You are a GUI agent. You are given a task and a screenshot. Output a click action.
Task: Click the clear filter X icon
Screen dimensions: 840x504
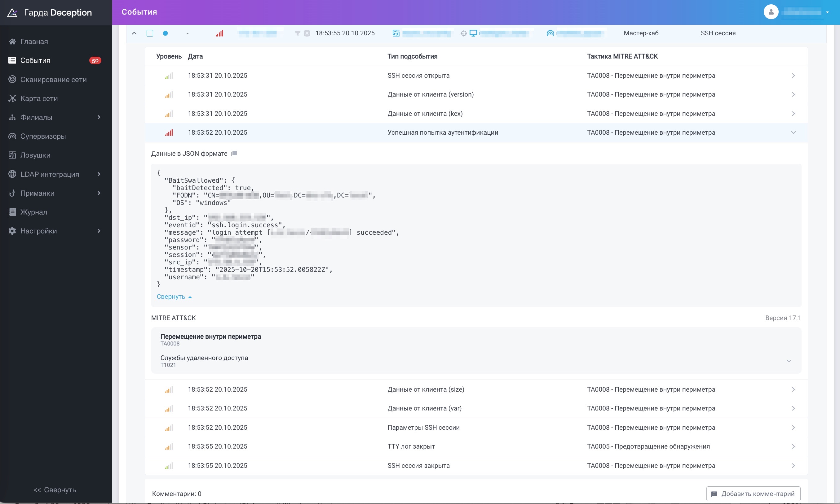pos(307,33)
